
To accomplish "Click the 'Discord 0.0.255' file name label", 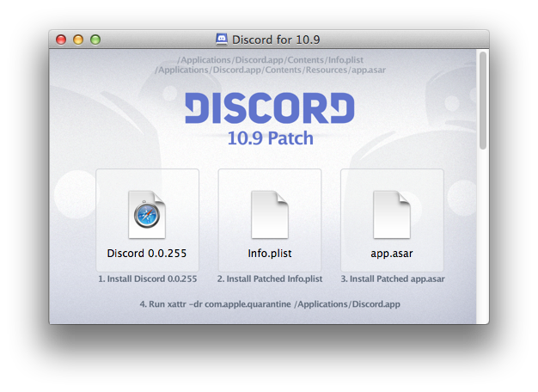I will [147, 254].
